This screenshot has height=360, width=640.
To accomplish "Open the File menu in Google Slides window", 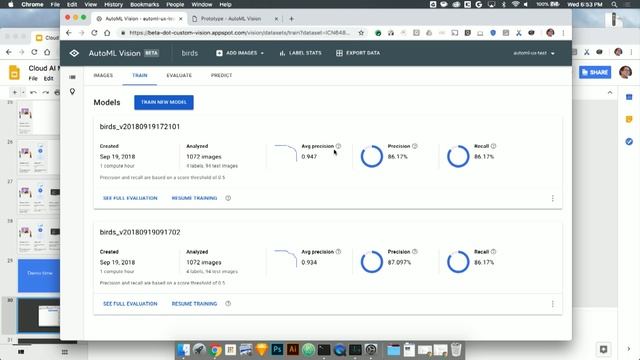I will (x=33, y=78).
